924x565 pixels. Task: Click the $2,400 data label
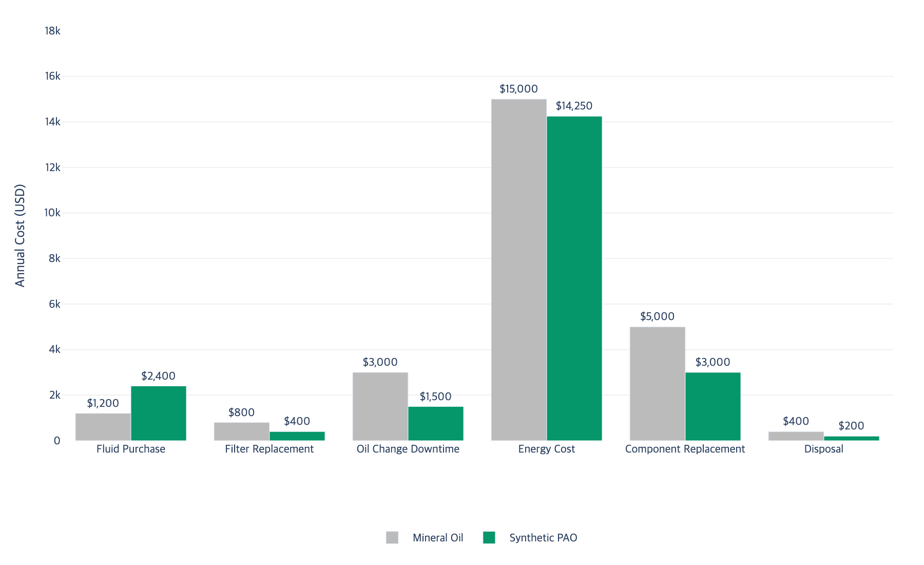(x=158, y=376)
